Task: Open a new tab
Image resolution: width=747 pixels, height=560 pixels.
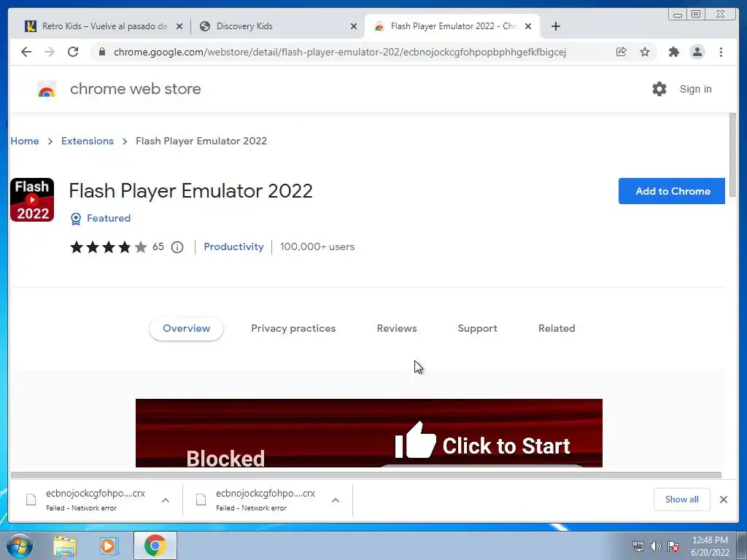Action: (555, 26)
